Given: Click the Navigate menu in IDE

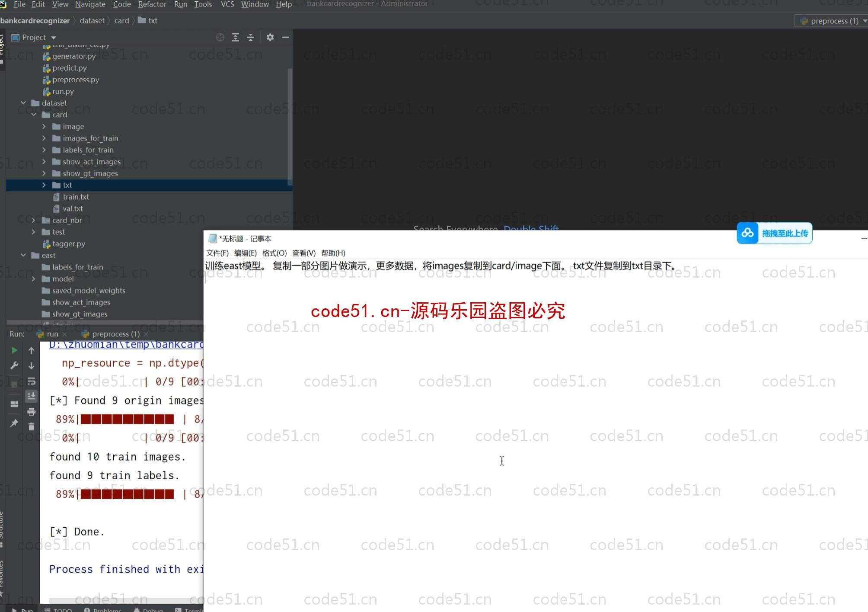Looking at the screenshot, I should pos(91,5).
